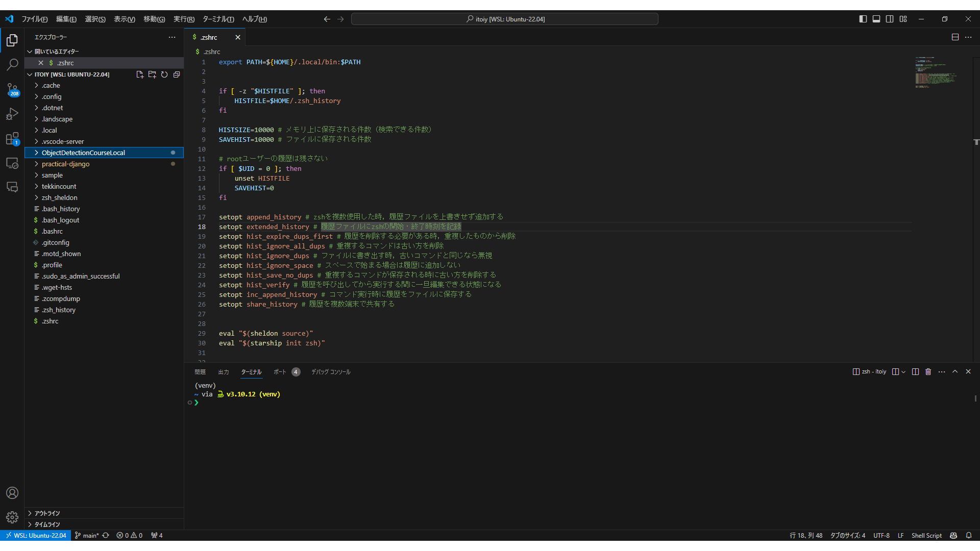Click 行 18, 列 48 cursor position
This screenshot has width=980, height=551.
tap(806, 536)
